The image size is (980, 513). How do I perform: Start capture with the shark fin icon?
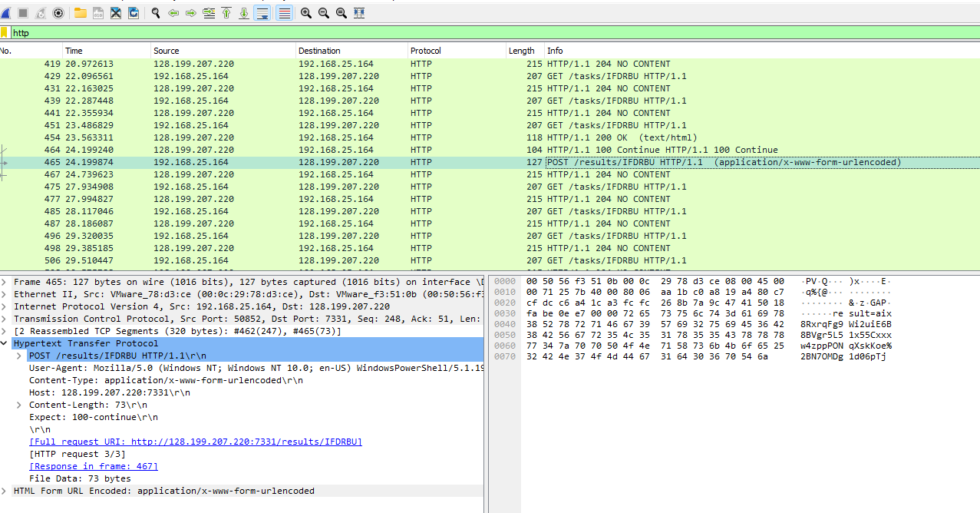5,13
